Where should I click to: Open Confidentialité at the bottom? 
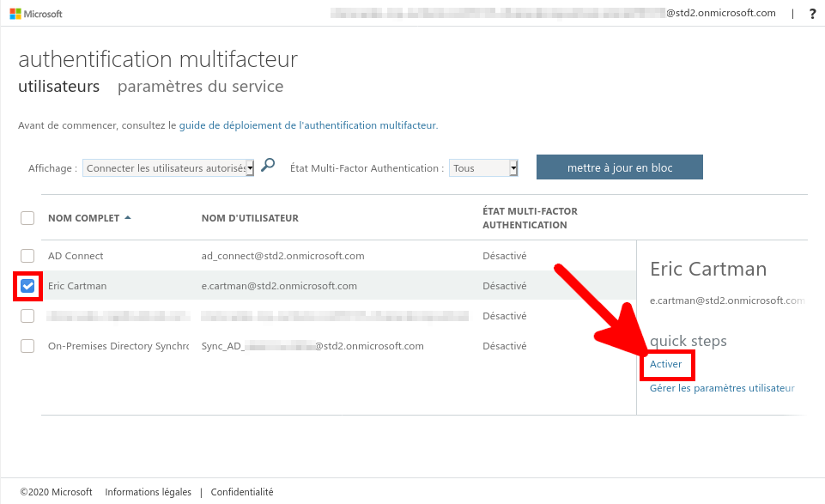coord(241,491)
